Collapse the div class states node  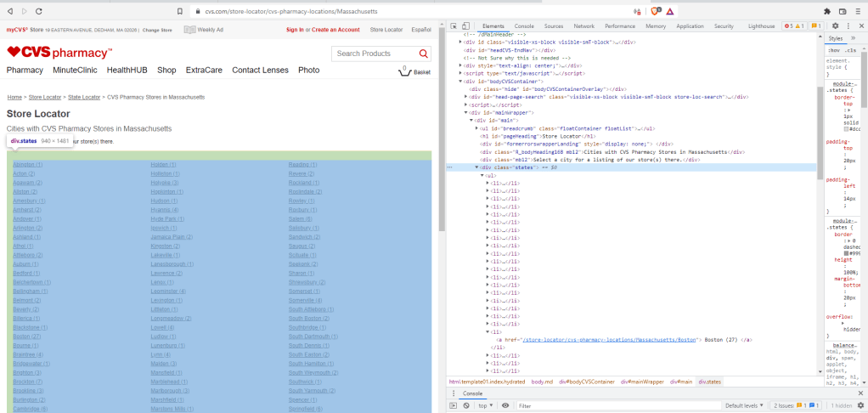pos(476,167)
